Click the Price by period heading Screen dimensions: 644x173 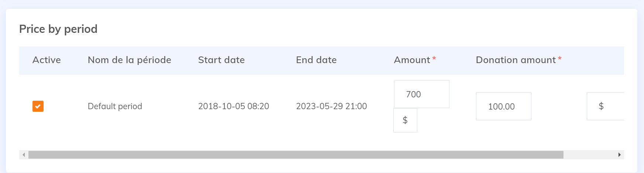(x=58, y=29)
